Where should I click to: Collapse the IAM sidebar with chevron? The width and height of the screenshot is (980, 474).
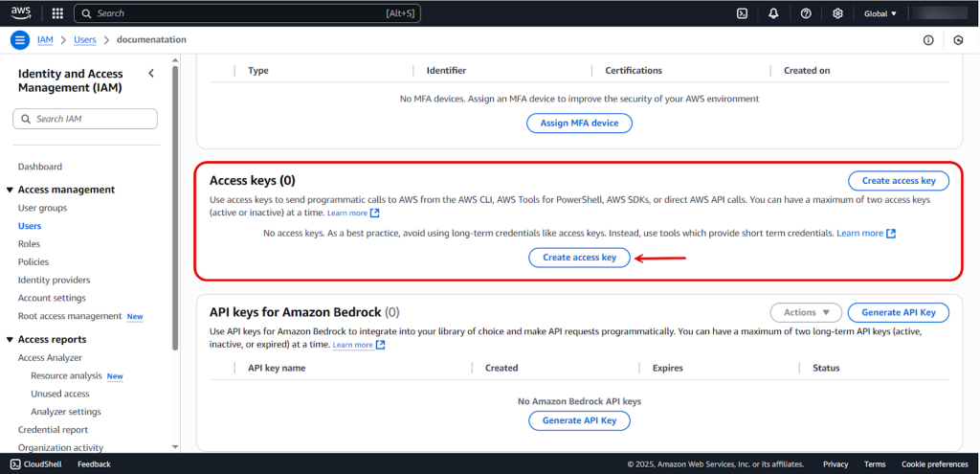coord(151,74)
